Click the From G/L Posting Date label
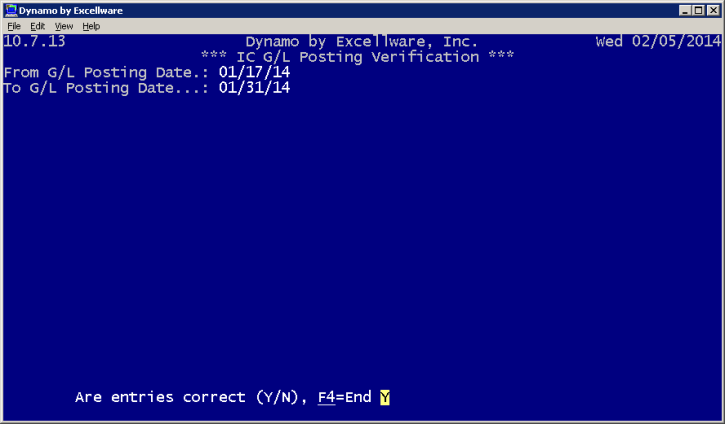Image resolution: width=725 pixels, height=424 pixels. pos(106,73)
